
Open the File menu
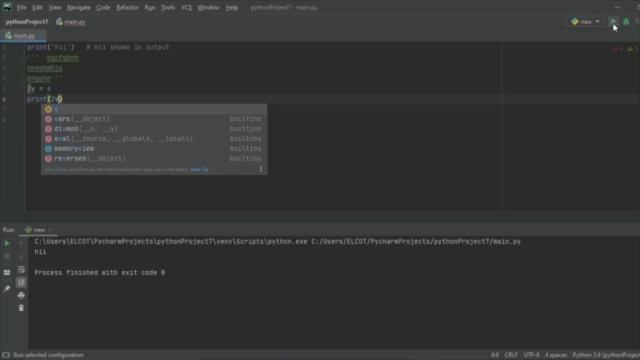pyautogui.click(x=22, y=7)
